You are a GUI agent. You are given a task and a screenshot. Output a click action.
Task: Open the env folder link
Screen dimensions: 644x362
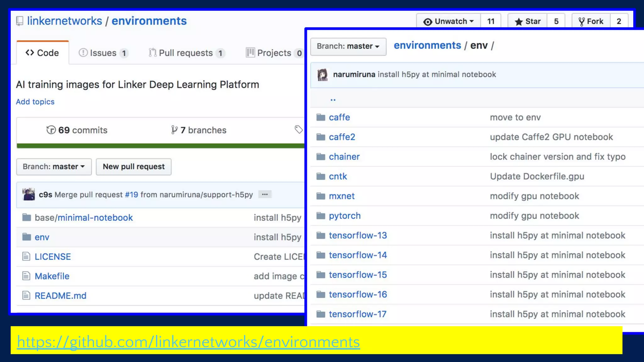[x=42, y=237]
